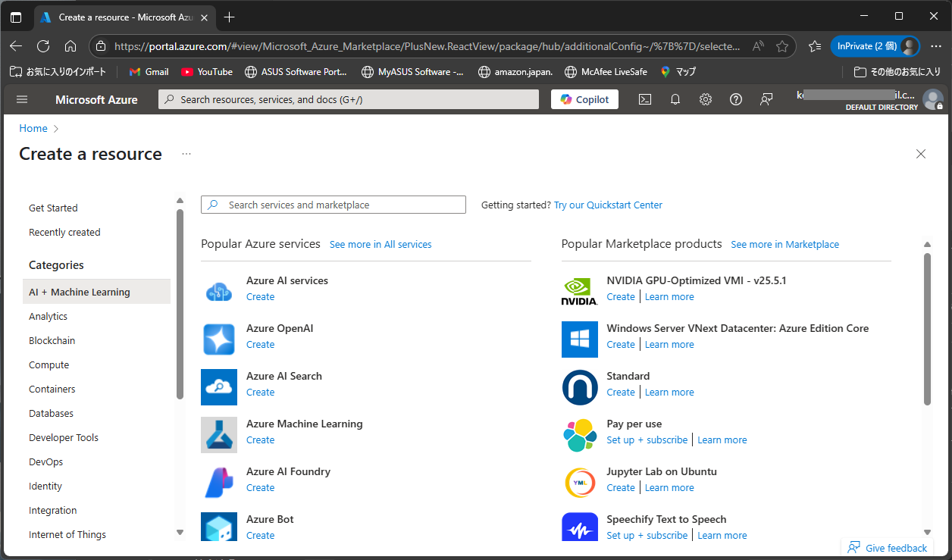
Task: Click the browser refresh icon
Action: (43, 46)
